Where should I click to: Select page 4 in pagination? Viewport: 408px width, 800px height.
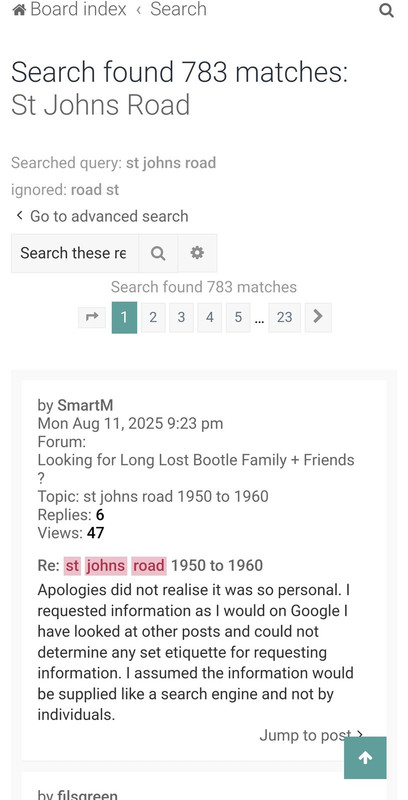(x=210, y=317)
